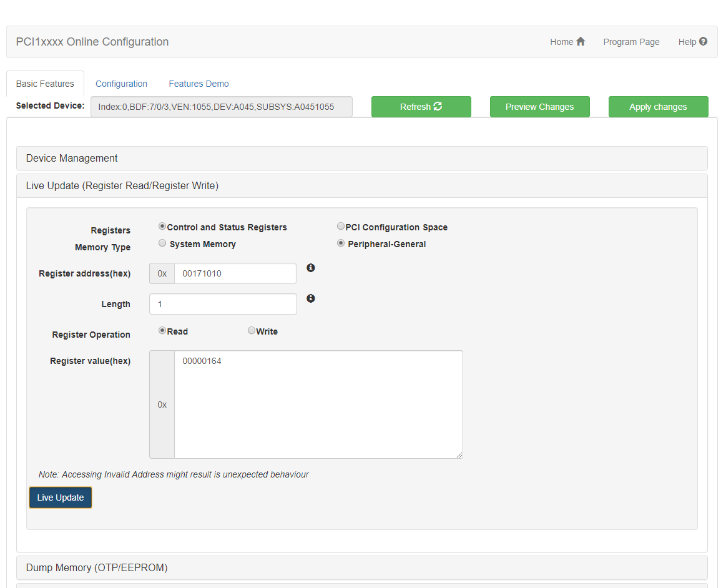Collapse the Live Update register panel

point(122,186)
